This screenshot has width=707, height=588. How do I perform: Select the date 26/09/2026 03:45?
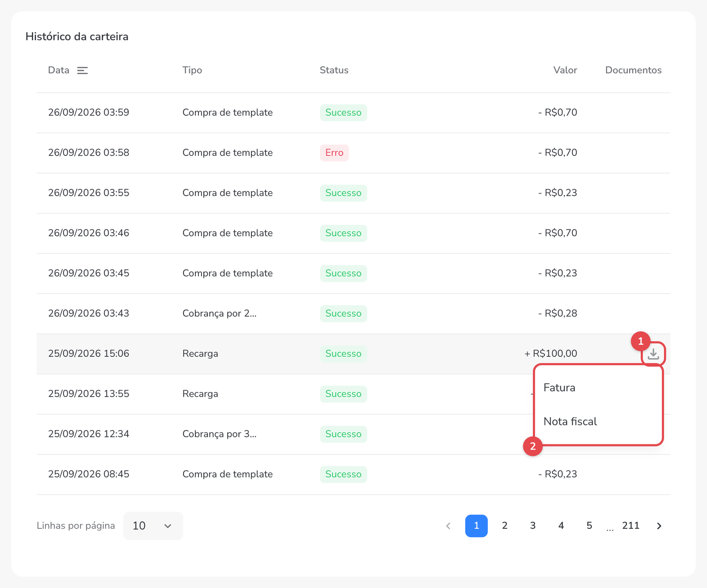click(x=89, y=273)
